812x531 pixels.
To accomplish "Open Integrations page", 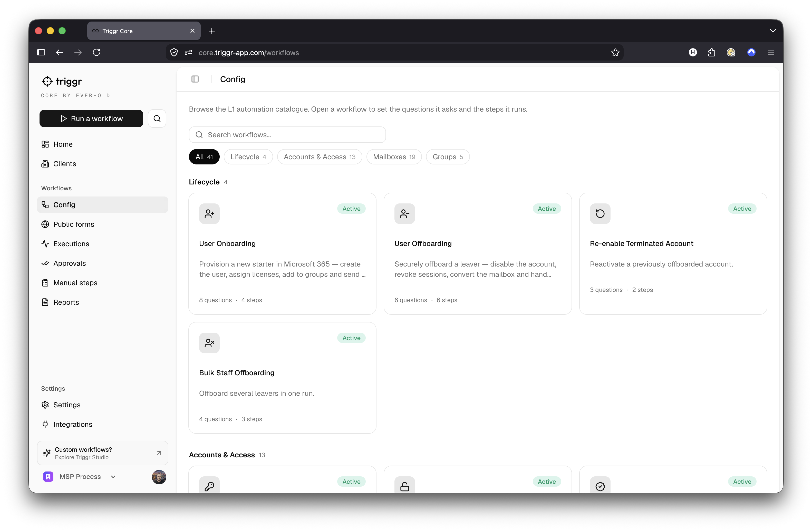I will pyautogui.click(x=102, y=424).
